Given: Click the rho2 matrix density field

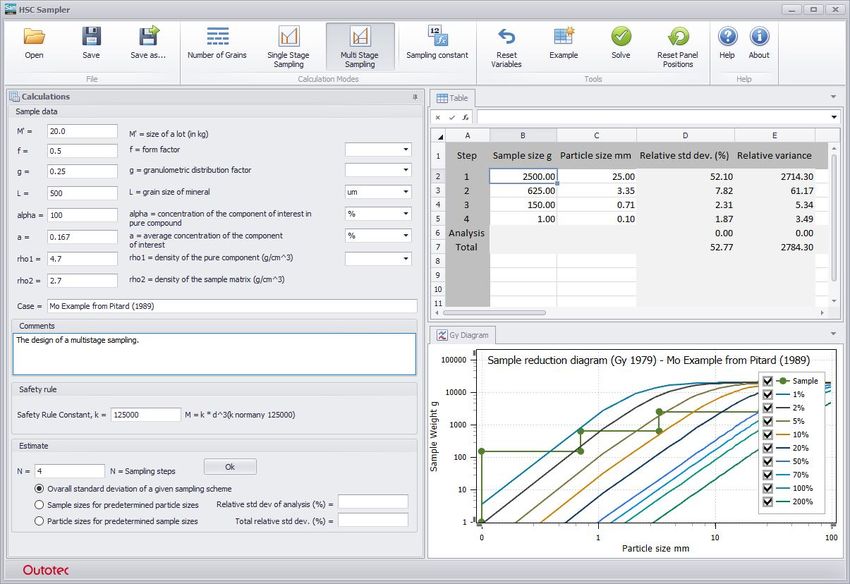Looking at the screenshot, I should 82,281.
